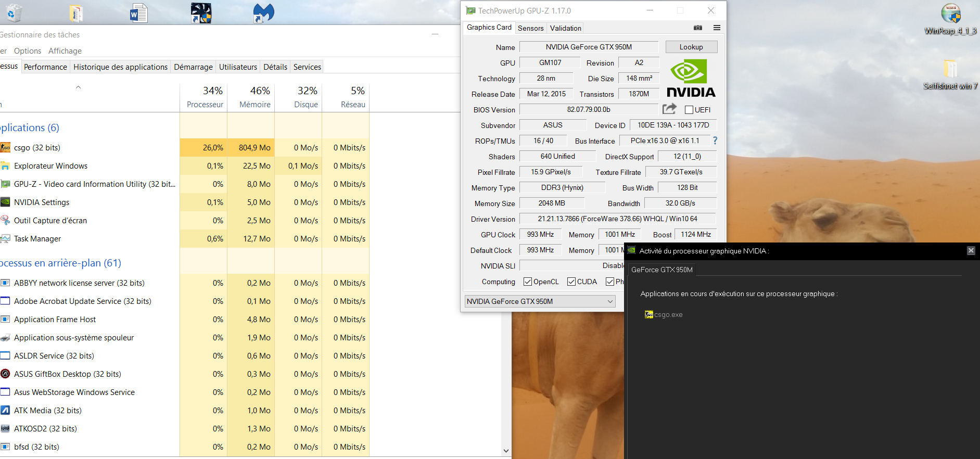
Task: Sort by Réseau column header
Action: 346,97
